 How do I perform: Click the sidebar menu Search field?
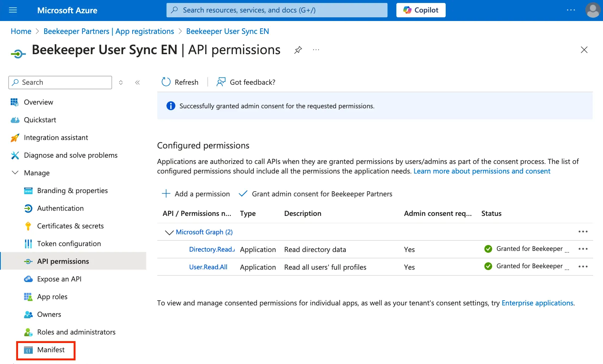(60, 83)
